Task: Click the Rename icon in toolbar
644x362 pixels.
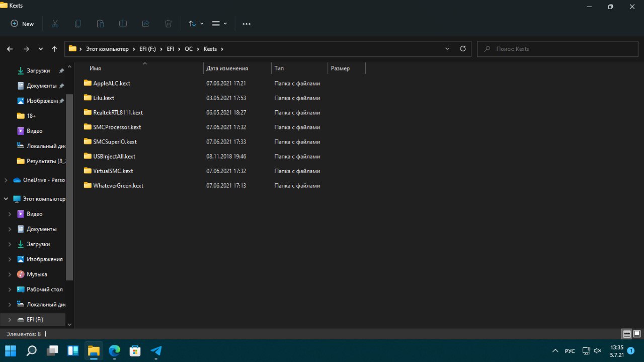Action: [x=123, y=24]
